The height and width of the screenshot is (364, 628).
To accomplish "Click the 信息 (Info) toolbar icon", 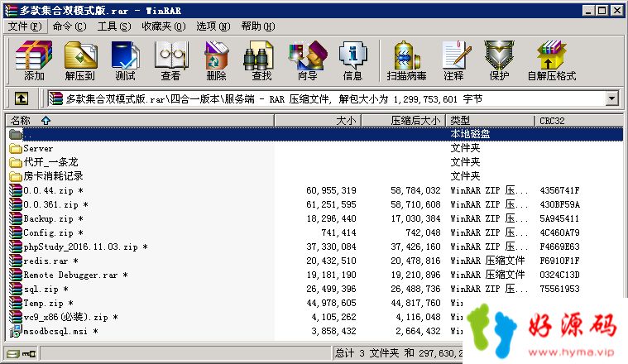I will click(x=352, y=60).
